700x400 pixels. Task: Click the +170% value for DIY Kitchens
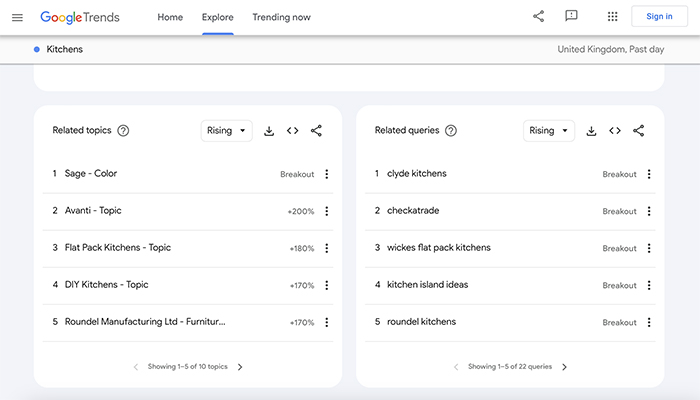tap(302, 286)
